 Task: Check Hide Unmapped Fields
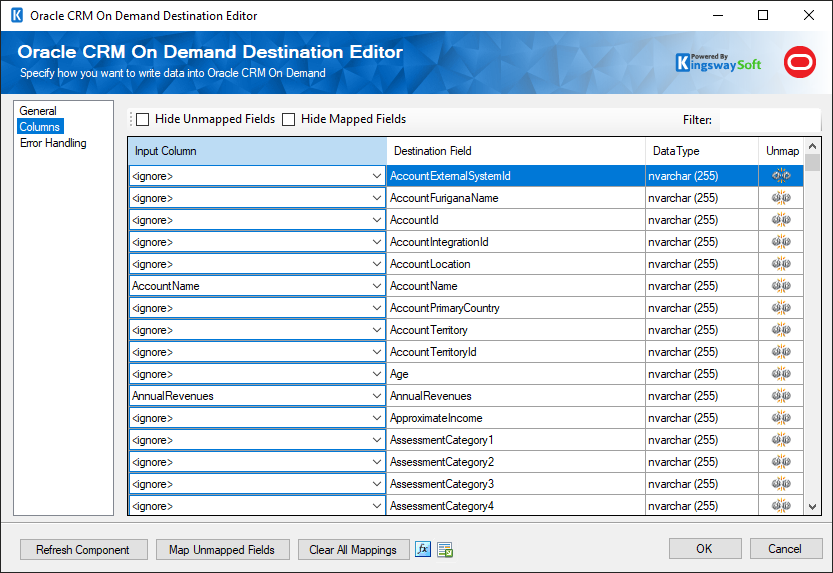pyautogui.click(x=142, y=119)
